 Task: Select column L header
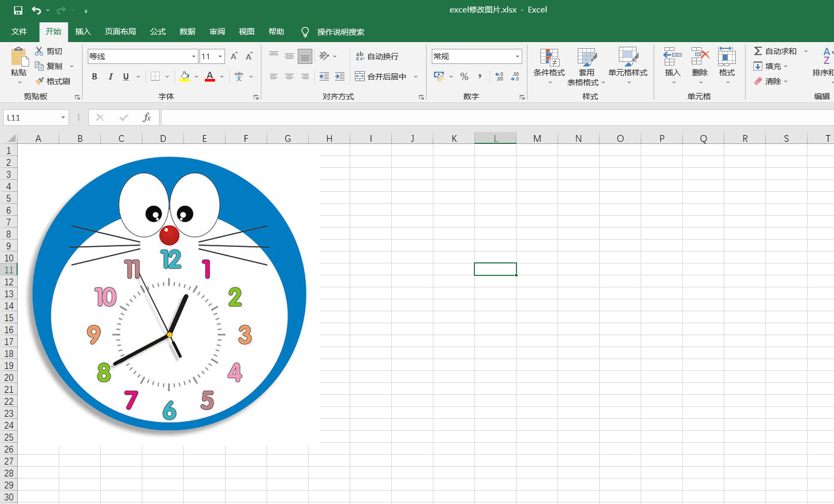(495, 138)
